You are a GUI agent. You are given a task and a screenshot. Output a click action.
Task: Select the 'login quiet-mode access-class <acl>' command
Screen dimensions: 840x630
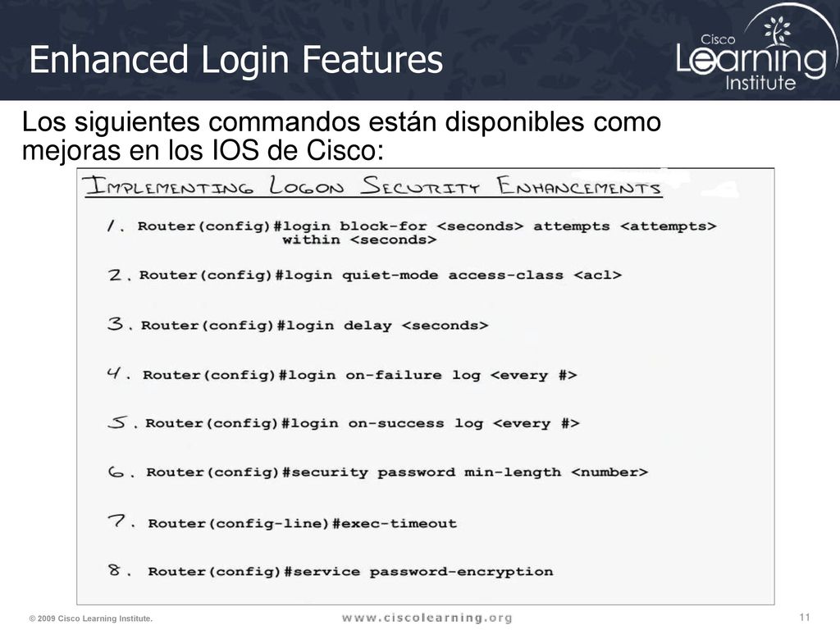pyautogui.click(x=381, y=276)
